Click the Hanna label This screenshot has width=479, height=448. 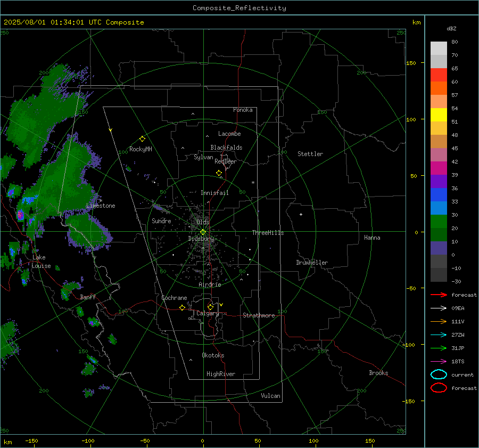coord(372,238)
